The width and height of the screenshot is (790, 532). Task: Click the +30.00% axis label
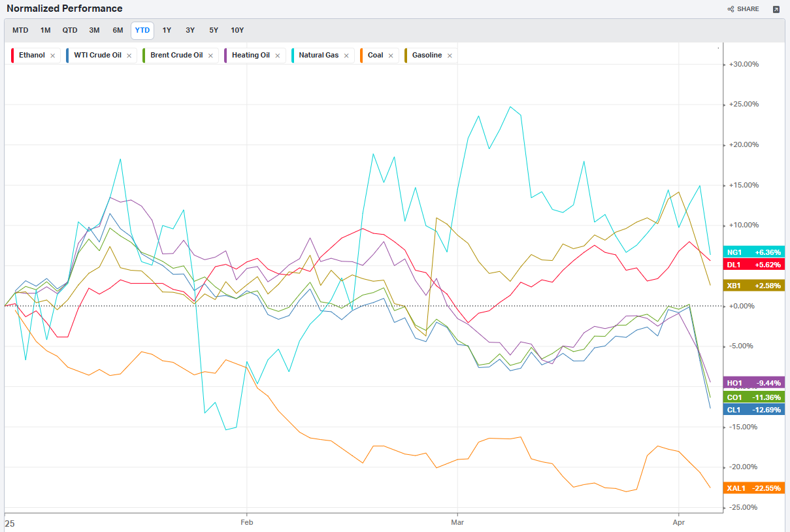click(x=744, y=64)
